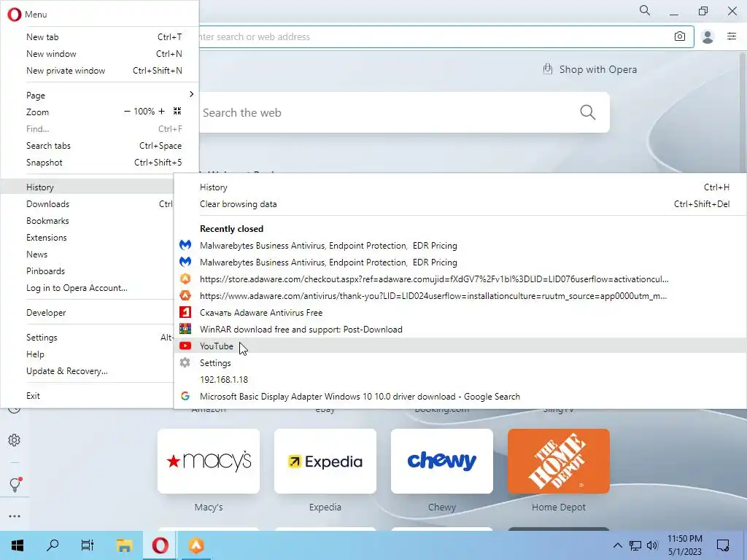Click Log in to Opera Account
The width and height of the screenshot is (747, 560).
87,287
